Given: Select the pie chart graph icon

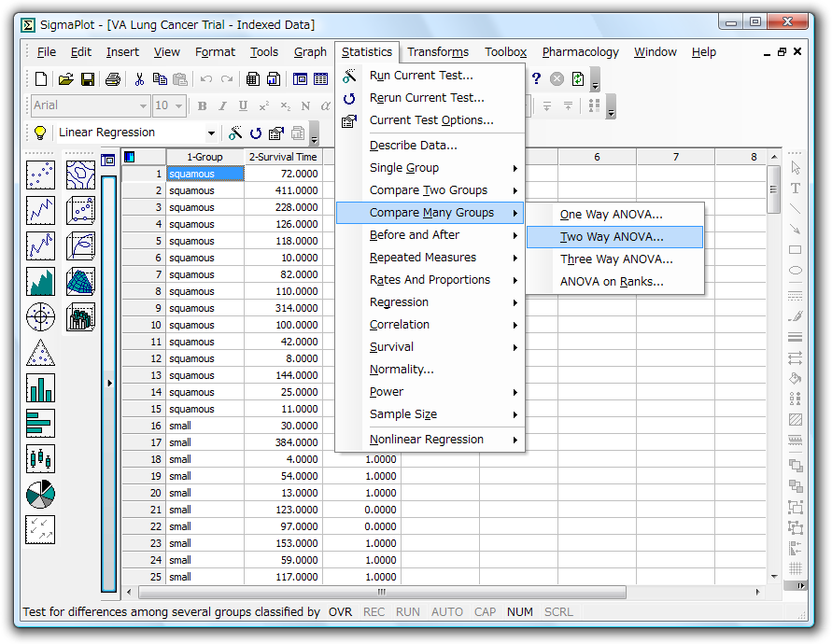Looking at the screenshot, I should (40, 495).
